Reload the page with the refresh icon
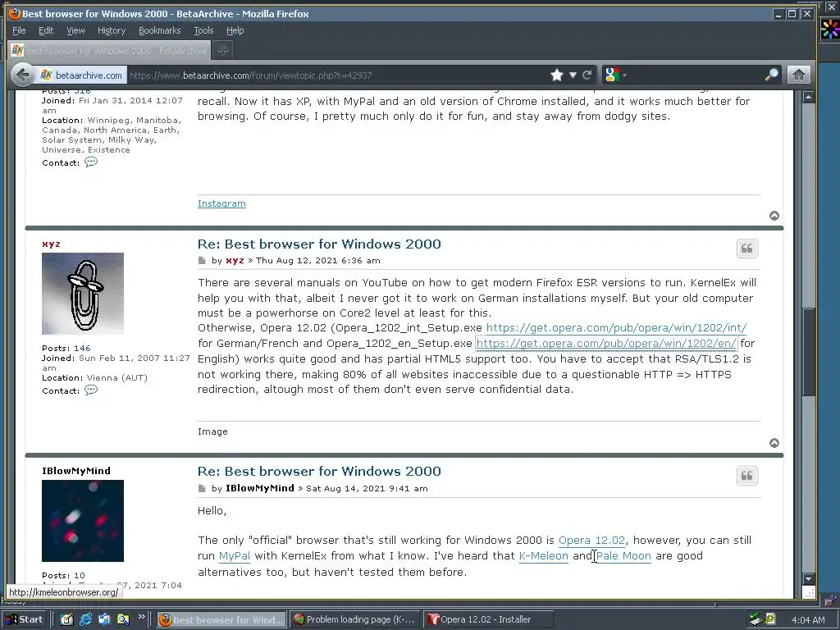 587,75
